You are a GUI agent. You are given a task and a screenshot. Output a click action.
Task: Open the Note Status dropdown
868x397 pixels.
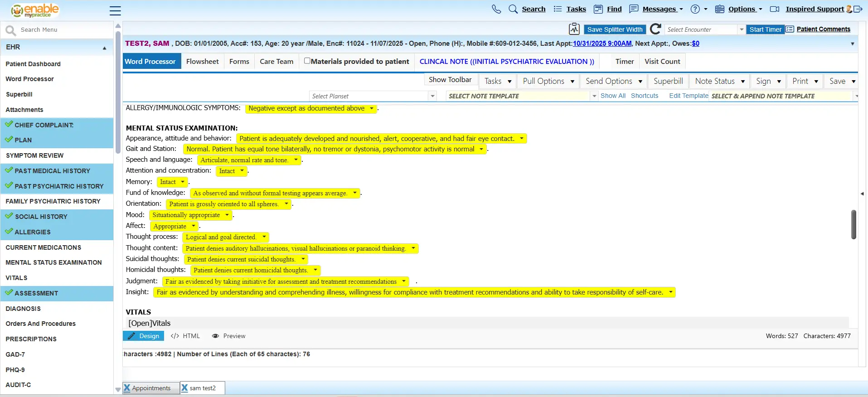click(x=720, y=81)
